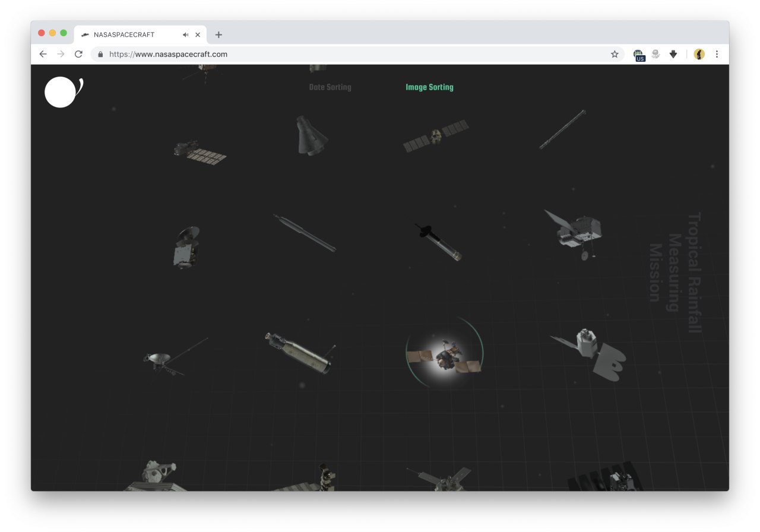760x532 pixels.
Task: Open a new browser tab
Action: [218, 35]
